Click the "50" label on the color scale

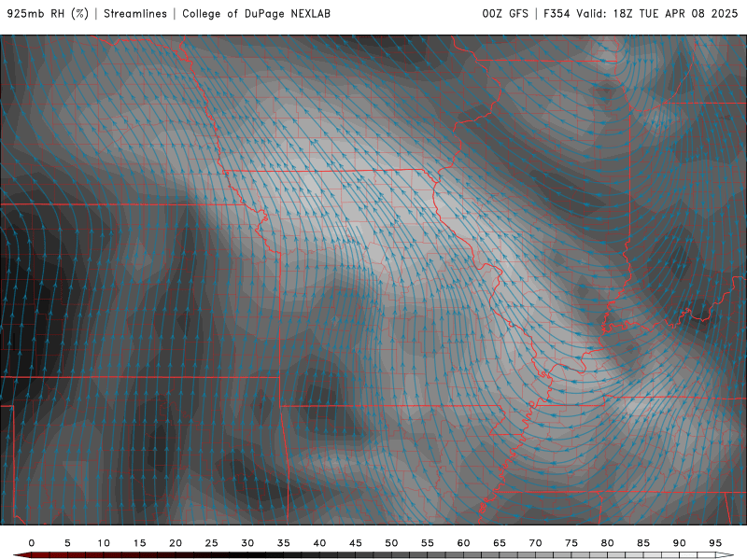coord(391,543)
